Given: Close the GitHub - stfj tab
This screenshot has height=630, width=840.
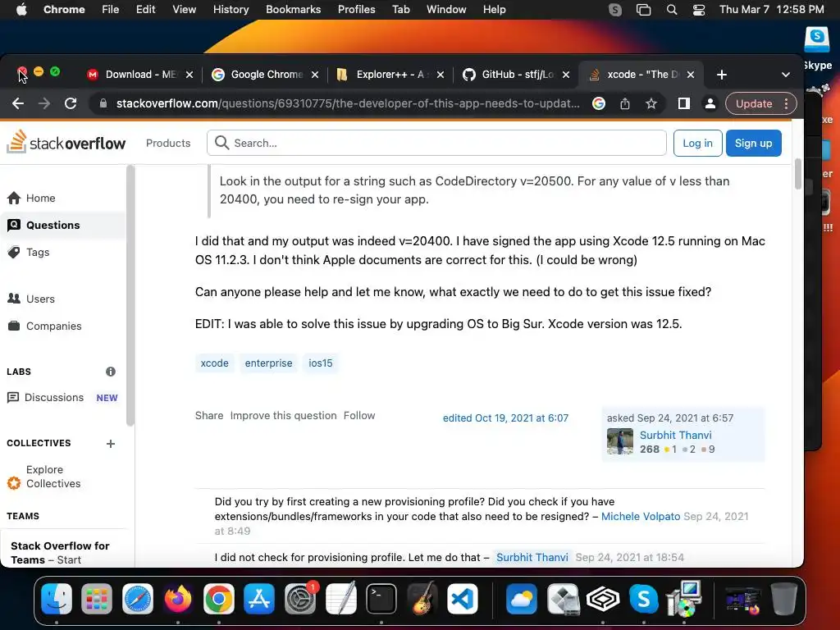Looking at the screenshot, I should [x=566, y=75].
